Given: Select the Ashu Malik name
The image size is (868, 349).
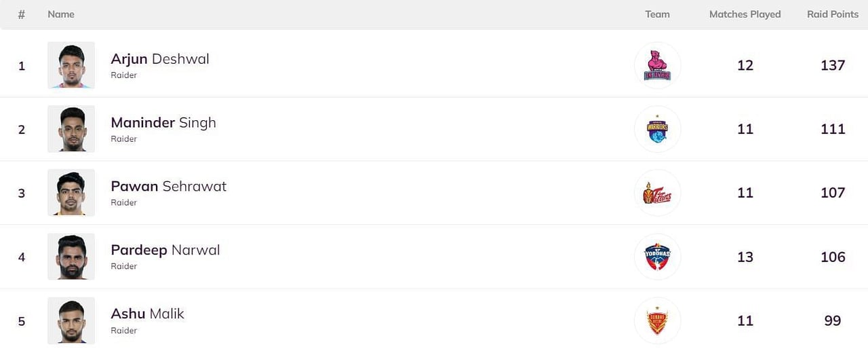Looking at the screenshot, I should (147, 314).
